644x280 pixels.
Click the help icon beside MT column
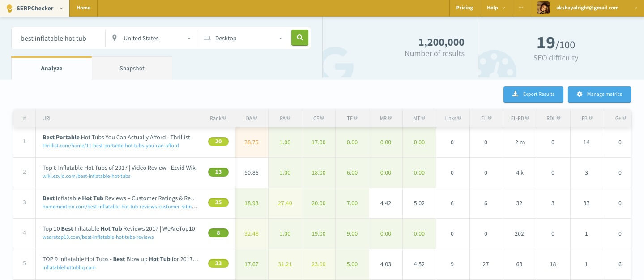point(423,118)
